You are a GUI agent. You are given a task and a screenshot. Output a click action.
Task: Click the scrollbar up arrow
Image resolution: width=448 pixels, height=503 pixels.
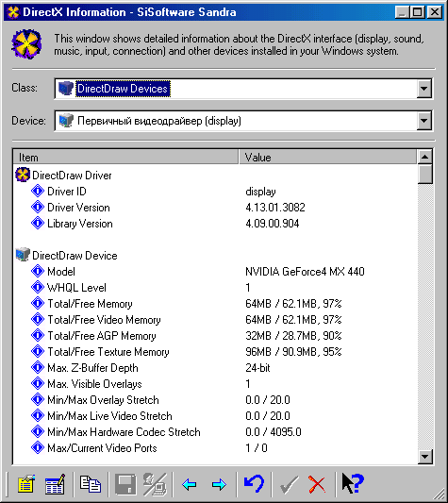(x=425, y=157)
